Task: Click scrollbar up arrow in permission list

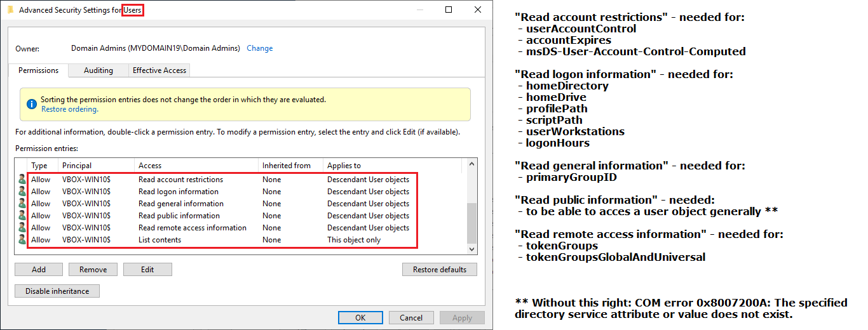Action: pyautogui.click(x=471, y=164)
